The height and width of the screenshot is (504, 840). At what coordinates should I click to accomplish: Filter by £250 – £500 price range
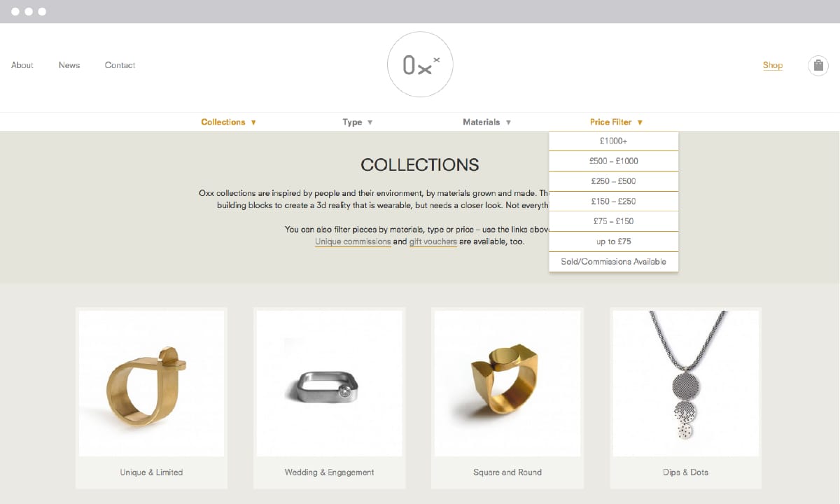coord(613,181)
